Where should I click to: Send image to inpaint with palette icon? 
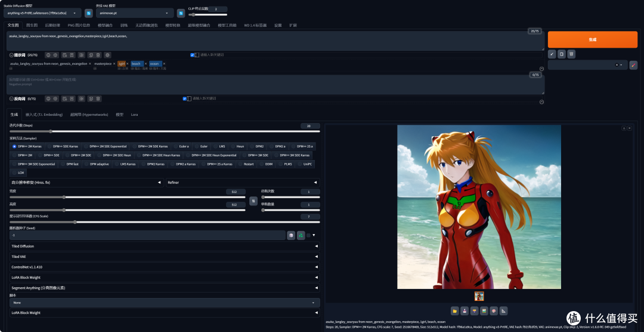(x=494, y=311)
